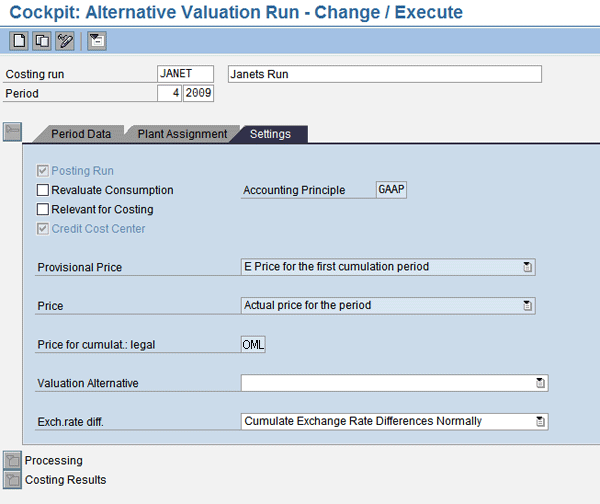Toggle Display/Change mode pencil icon
This screenshot has height=504, width=600.
(65, 41)
